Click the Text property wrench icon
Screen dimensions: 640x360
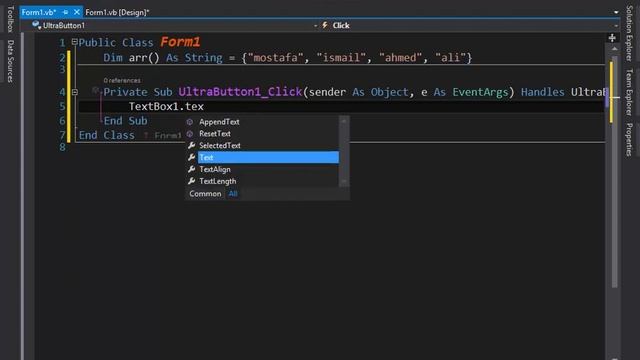coord(191,157)
